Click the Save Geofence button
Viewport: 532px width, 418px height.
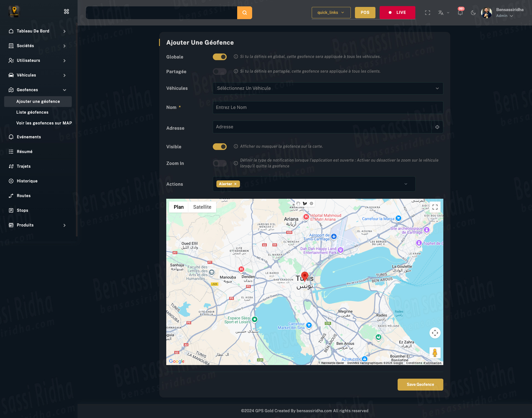(420, 384)
